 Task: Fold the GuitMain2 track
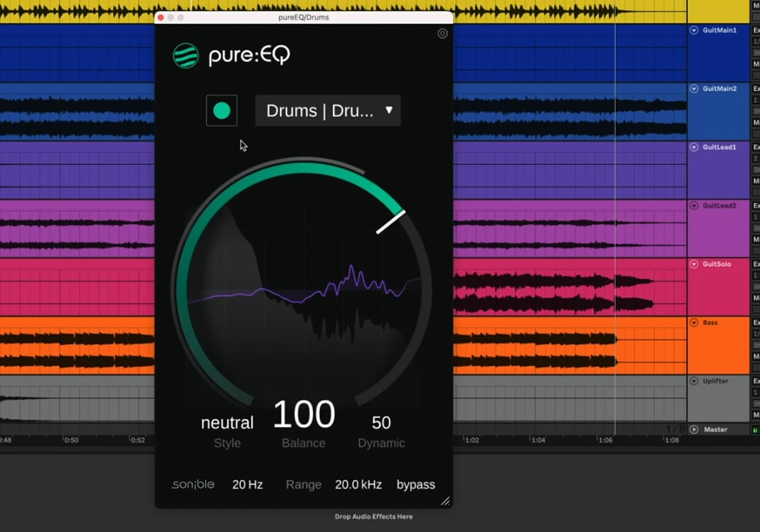[x=694, y=89]
